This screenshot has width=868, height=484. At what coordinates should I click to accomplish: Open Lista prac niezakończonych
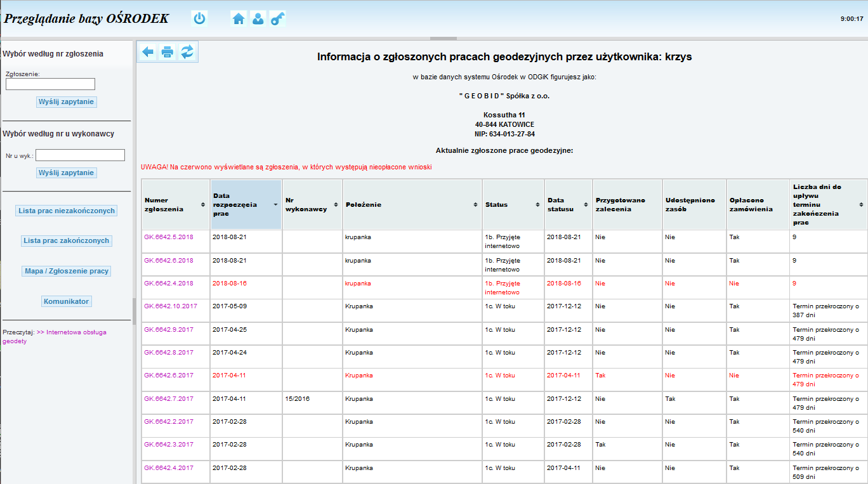[x=67, y=211]
